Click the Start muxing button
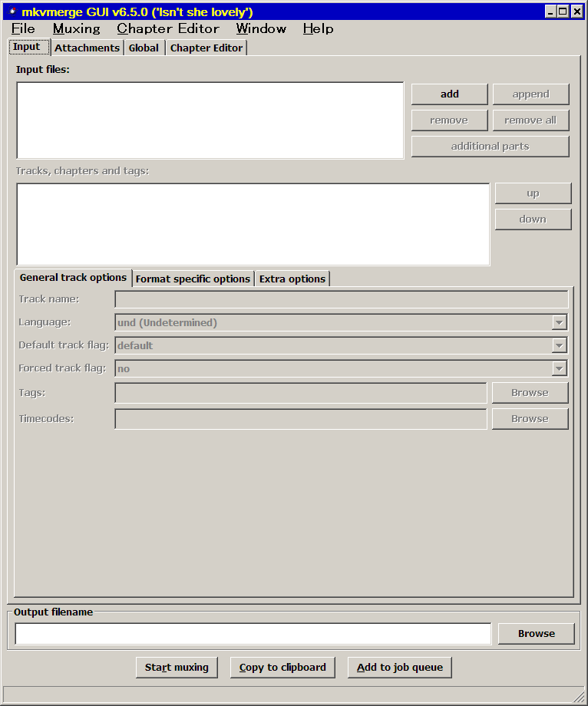 [x=177, y=668]
